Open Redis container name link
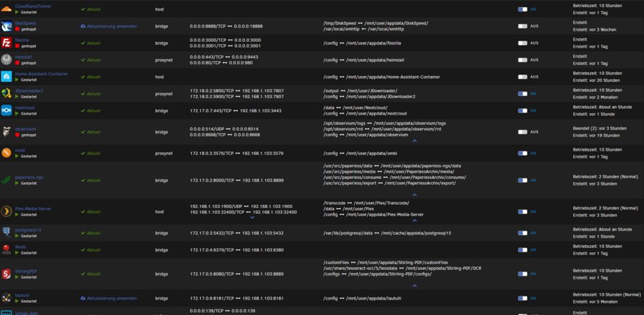Screen dimensions: 644x315 21,247
